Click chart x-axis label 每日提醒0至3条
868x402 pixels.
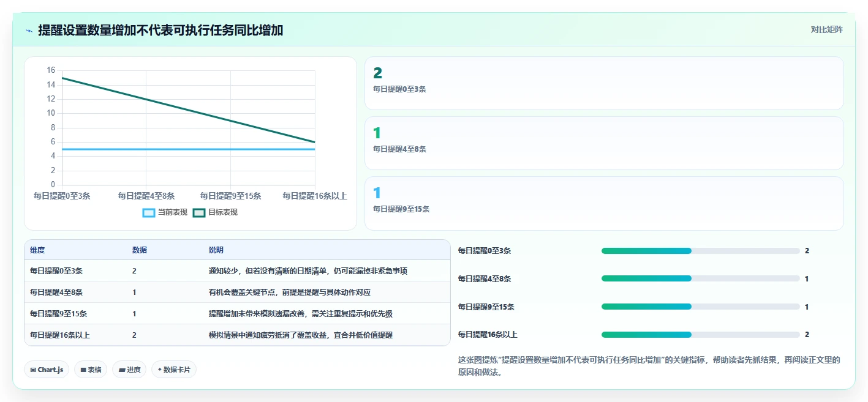point(62,196)
